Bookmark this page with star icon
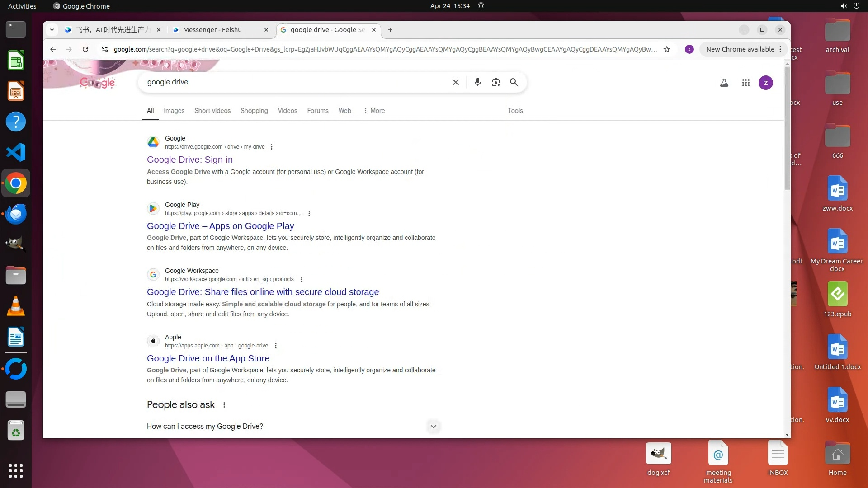 (666, 49)
